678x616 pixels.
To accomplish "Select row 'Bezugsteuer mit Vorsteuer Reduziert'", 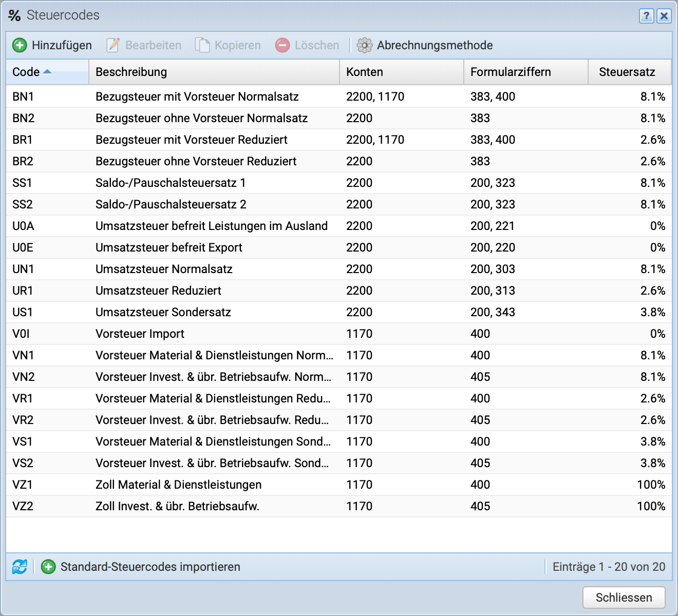I will point(339,140).
